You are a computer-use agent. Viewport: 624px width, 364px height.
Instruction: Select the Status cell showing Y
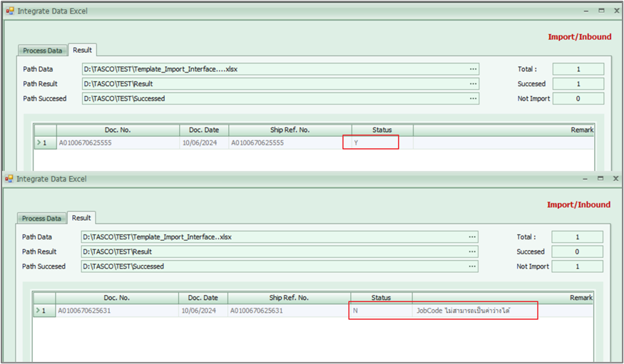[371, 143]
